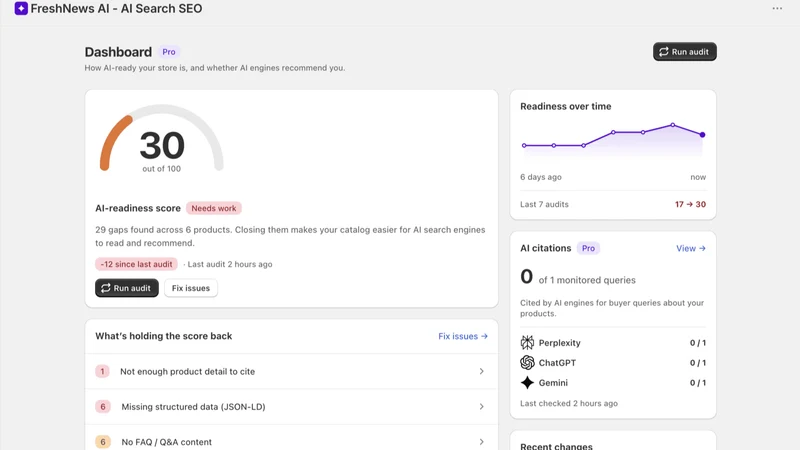Click Run audit button below the readiness score
800x450 pixels.
127,288
